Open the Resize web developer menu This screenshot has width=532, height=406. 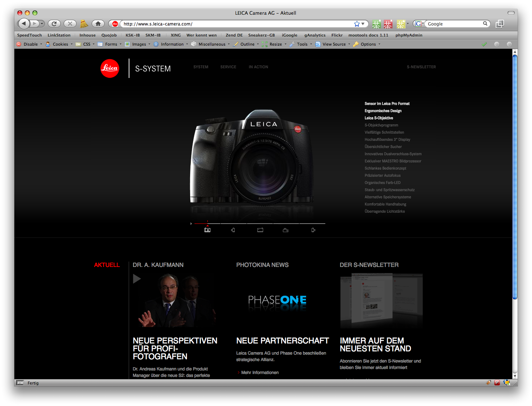pyautogui.click(x=275, y=44)
